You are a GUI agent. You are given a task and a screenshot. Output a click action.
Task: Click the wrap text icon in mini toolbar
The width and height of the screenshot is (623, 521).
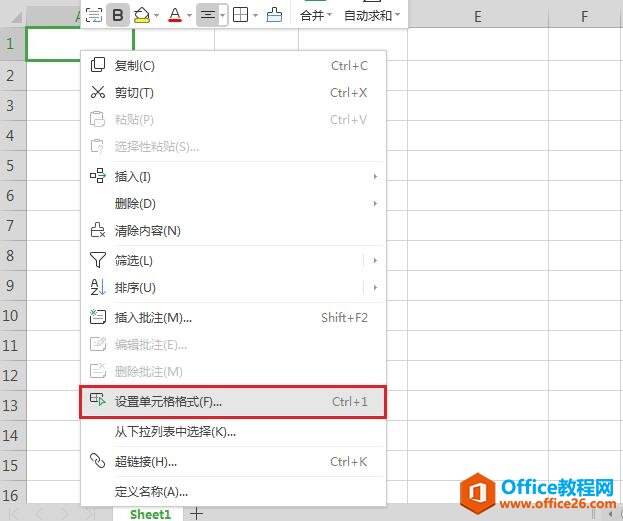pyautogui.click(x=94, y=15)
